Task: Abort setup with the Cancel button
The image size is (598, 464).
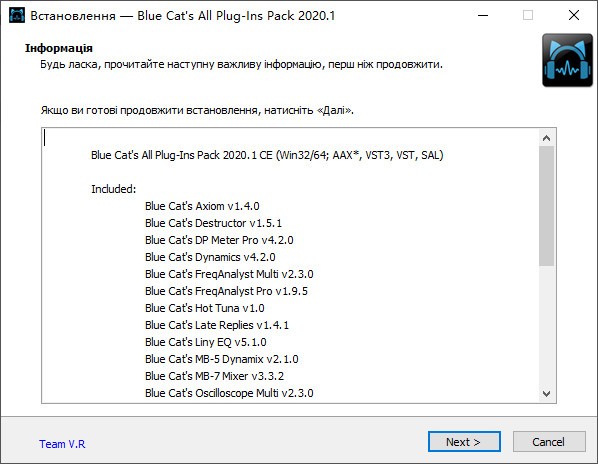Action: pyautogui.click(x=549, y=442)
